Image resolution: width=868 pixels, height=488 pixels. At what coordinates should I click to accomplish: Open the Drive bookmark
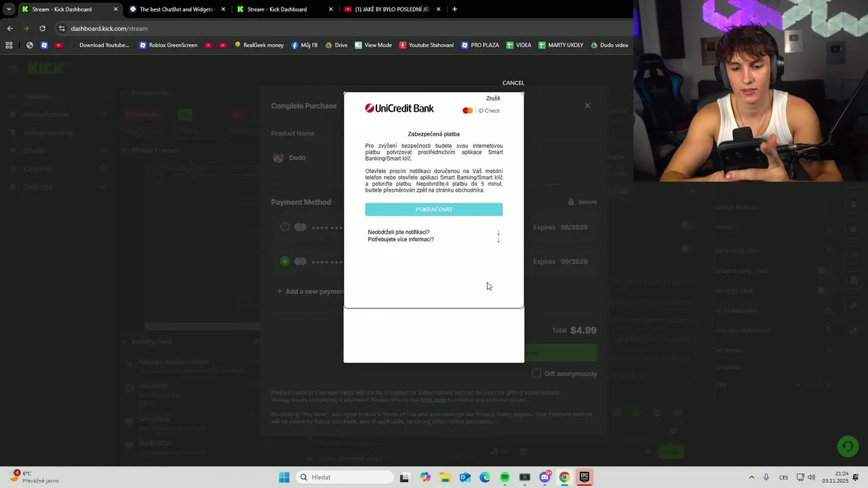336,45
